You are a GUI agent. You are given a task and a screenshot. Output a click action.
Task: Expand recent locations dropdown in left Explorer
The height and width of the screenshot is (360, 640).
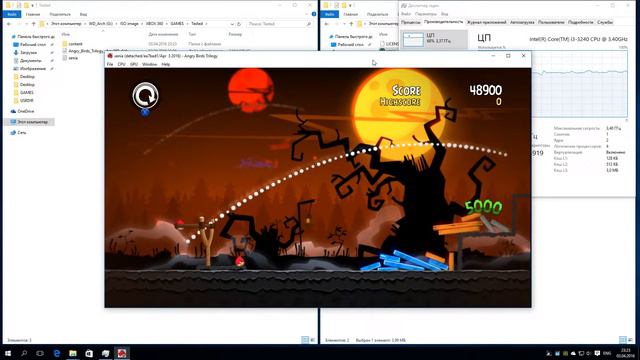(x=27, y=24)
